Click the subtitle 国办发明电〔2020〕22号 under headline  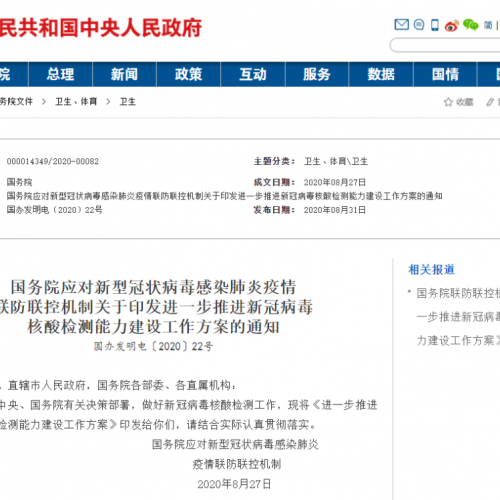[153, 346]
